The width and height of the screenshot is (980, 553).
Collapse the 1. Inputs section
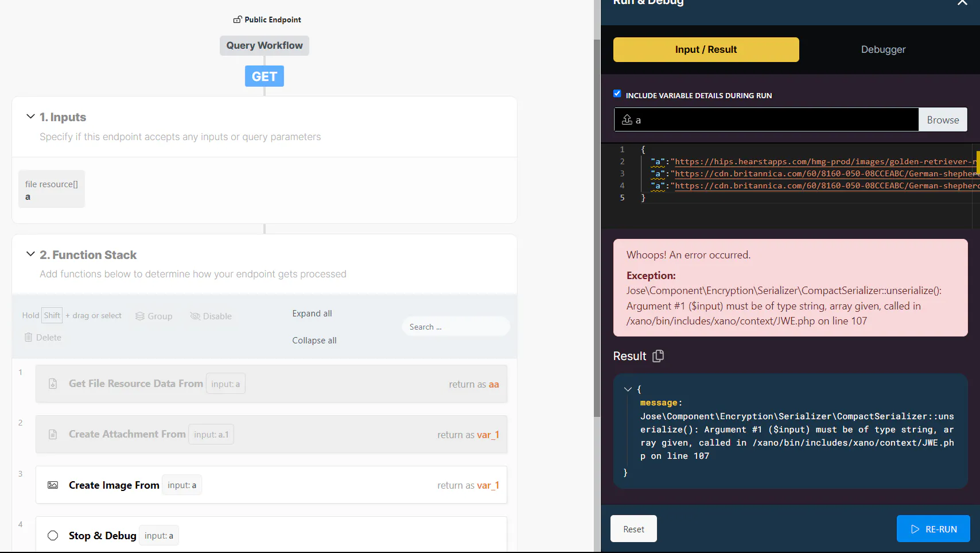[30, 117]
